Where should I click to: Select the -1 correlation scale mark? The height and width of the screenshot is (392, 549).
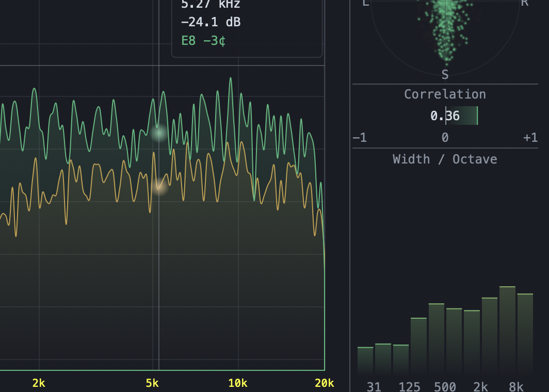click(360, 137)
